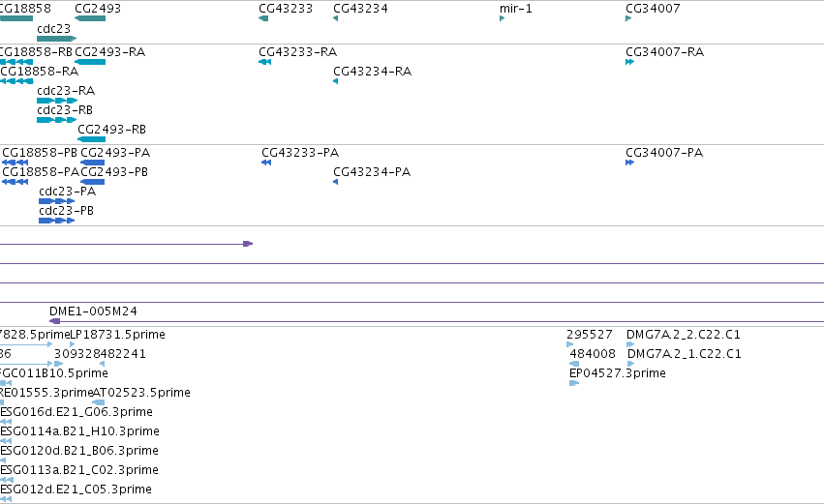Image resolution: width=824 pixels, height=504 pixels.
Task: Click the CG18858 gene label
Action: click(25, 9)
